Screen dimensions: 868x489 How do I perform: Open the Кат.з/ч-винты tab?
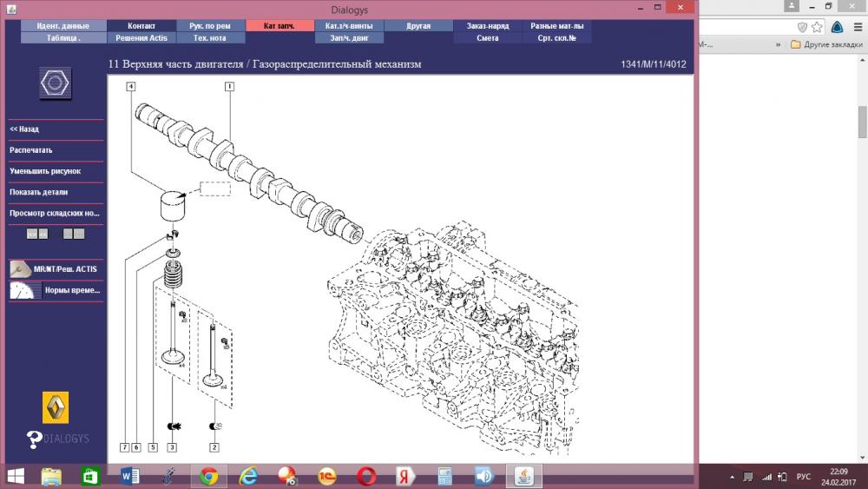tap(349, 25)
